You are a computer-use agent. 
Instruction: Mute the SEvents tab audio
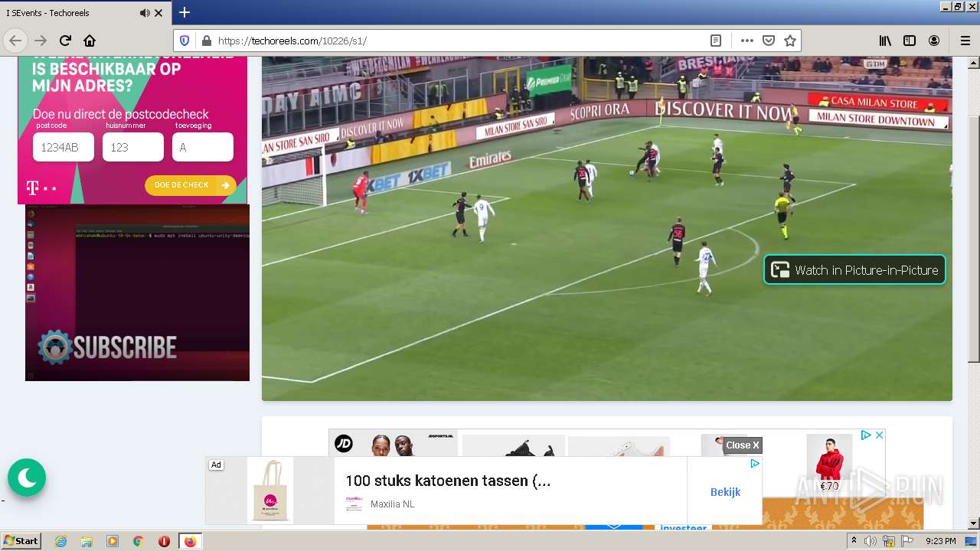click(145, 13)
